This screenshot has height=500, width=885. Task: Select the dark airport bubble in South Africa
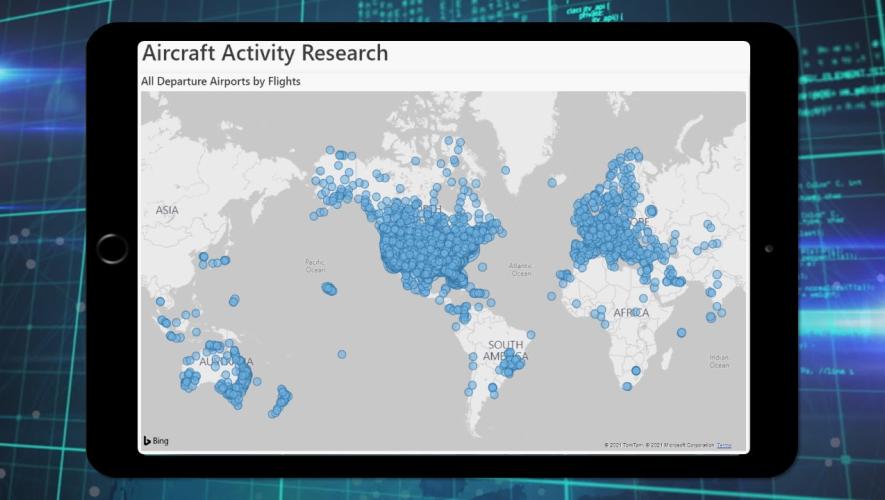pos(636,370)
